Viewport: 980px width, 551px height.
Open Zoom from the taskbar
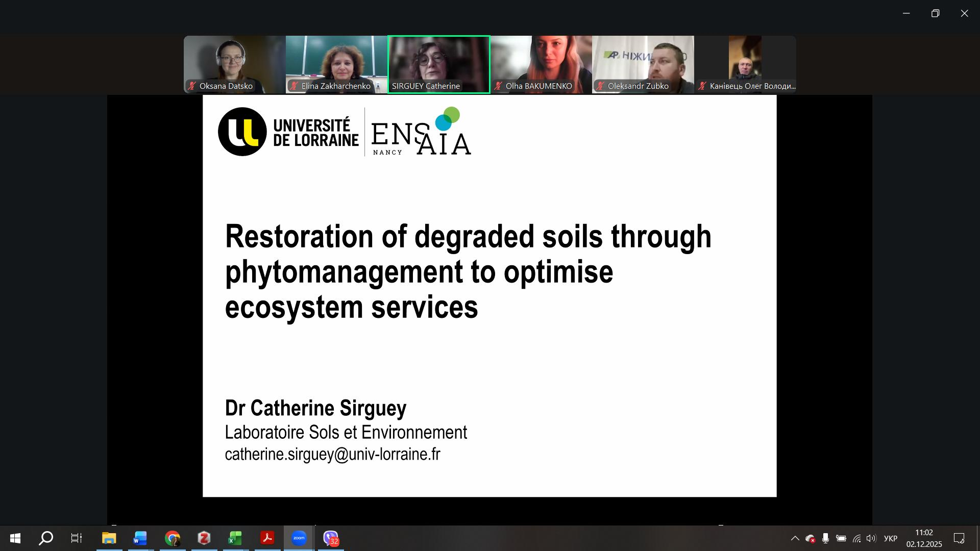point(299,538)
